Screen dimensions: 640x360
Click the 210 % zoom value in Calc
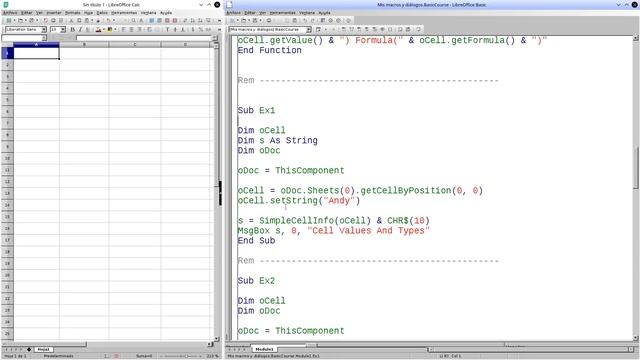pyautogui.click(x=212, y=356)
